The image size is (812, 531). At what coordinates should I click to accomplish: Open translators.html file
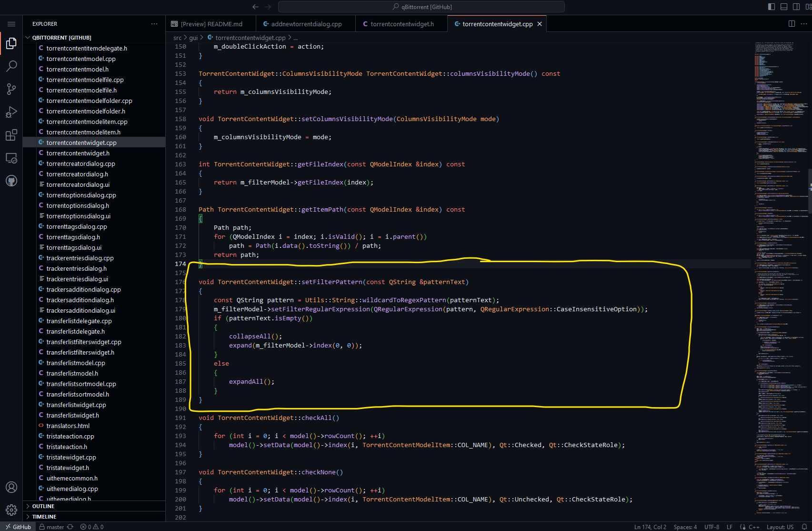tap(68, 426)
